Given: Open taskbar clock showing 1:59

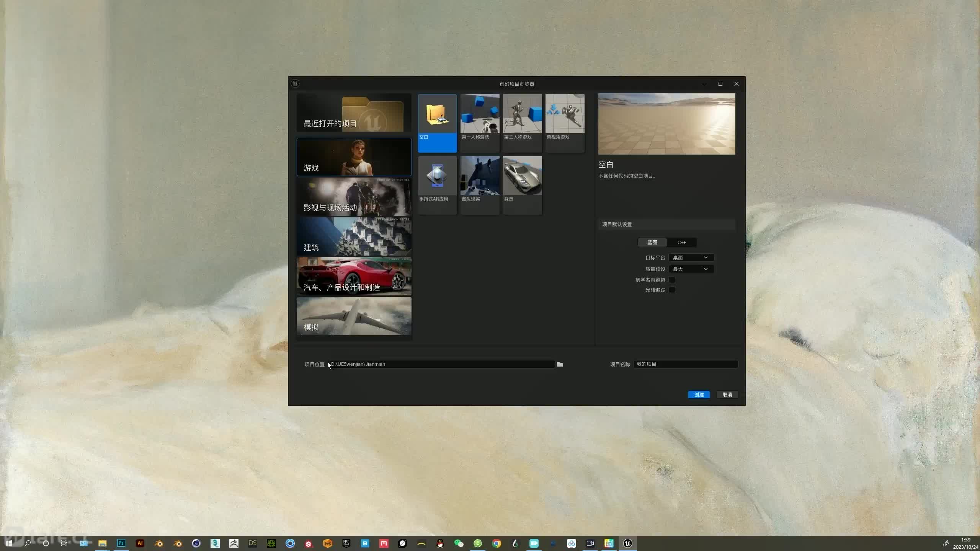Looking at the screenshot, I should 965,543.
